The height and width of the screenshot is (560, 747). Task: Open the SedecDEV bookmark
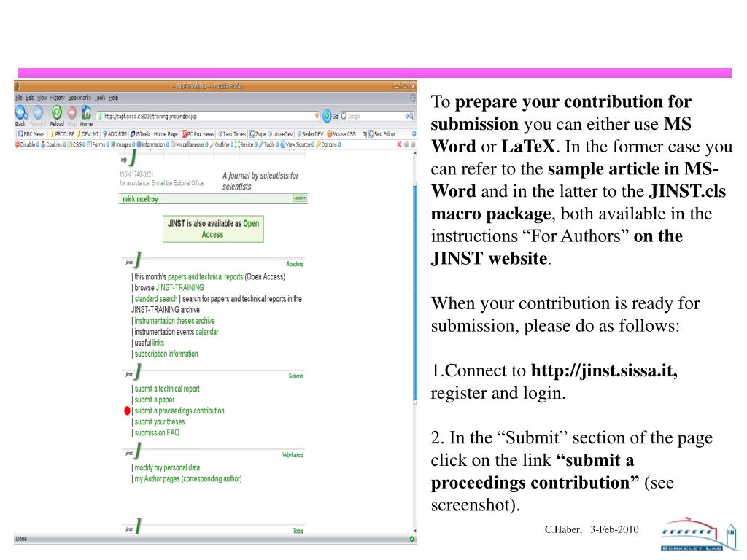pyautogui.click(x=310, y=134)
